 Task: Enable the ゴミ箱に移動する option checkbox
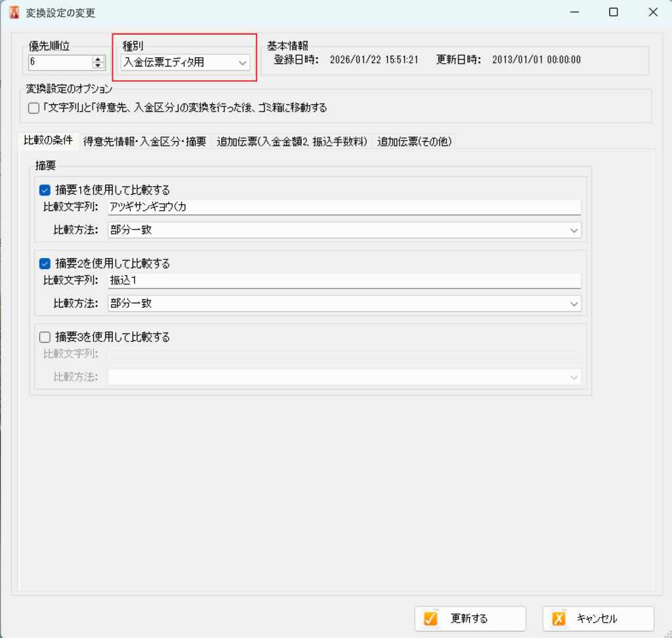point(34,108)
